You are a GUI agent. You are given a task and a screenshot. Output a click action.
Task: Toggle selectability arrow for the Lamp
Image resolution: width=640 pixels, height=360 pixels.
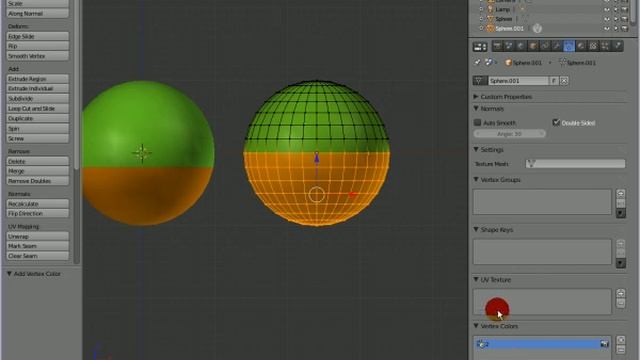(616, 9)
